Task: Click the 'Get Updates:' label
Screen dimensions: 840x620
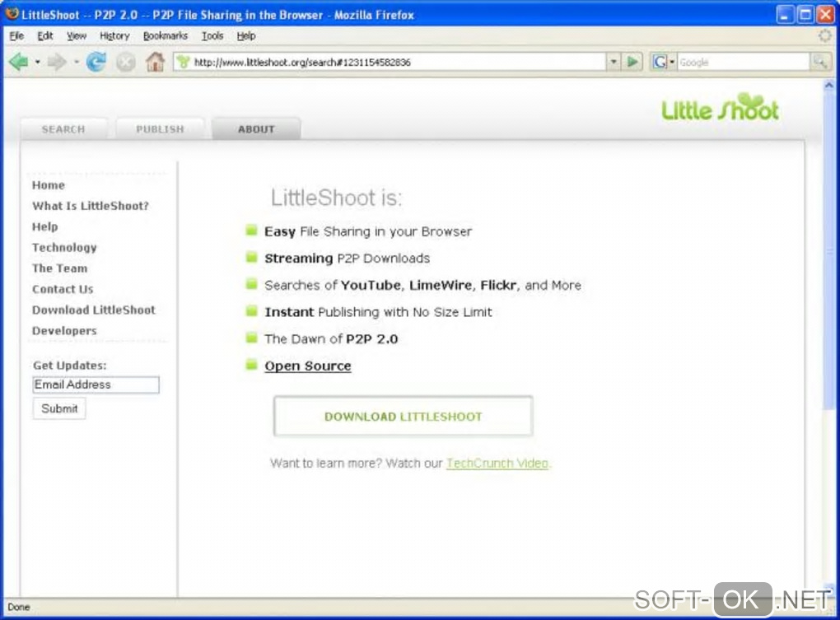Action: (70, 366)
